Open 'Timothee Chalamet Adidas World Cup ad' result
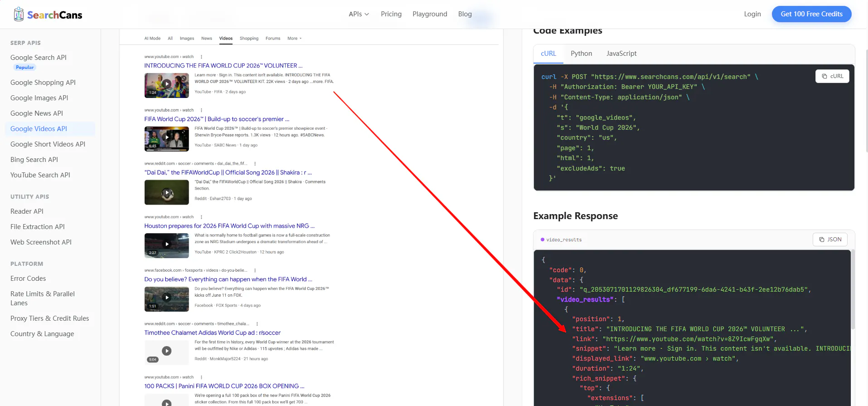 [x=213, y=333]
